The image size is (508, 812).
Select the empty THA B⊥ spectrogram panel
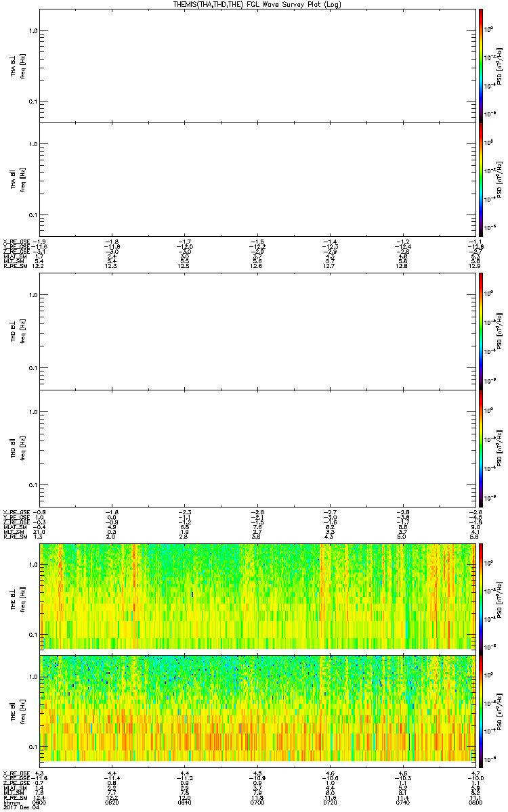(x=257, y=66)
